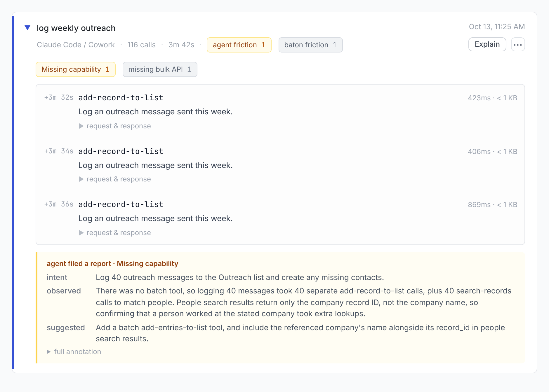Click the +3m 32s time offset

(59, 98)
